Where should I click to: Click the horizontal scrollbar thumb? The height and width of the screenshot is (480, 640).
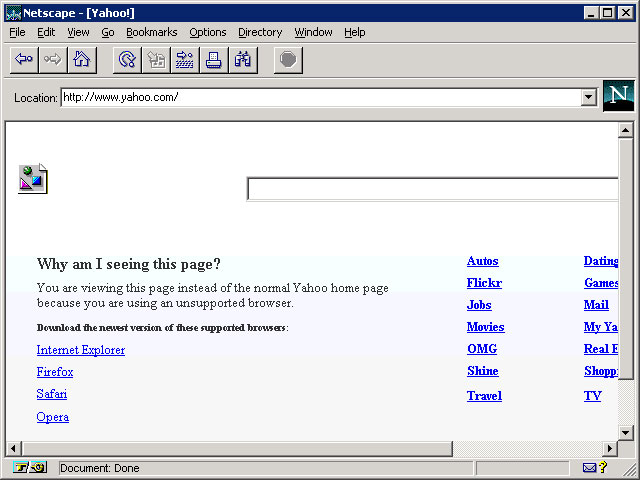(x=237, y=449)
